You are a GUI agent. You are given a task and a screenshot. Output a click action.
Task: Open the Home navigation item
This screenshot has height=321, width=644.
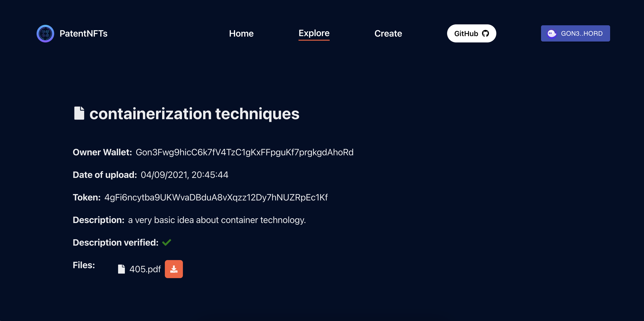(241, 33)
